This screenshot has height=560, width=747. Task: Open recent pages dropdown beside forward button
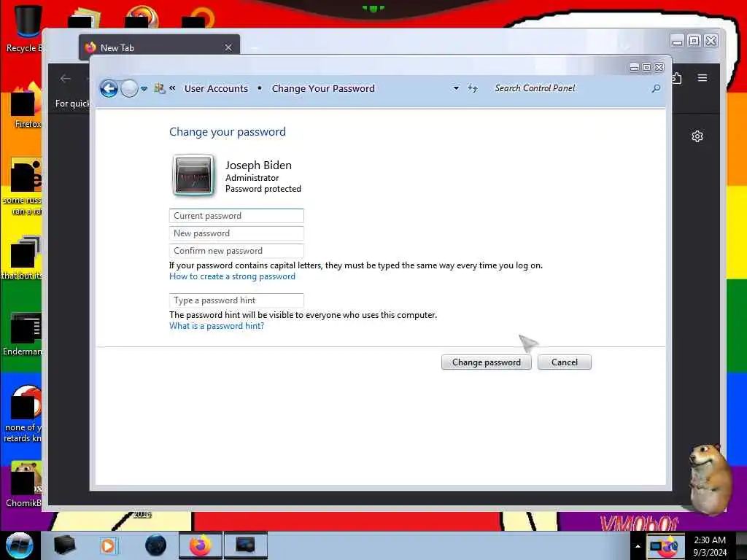click(144, 88)
